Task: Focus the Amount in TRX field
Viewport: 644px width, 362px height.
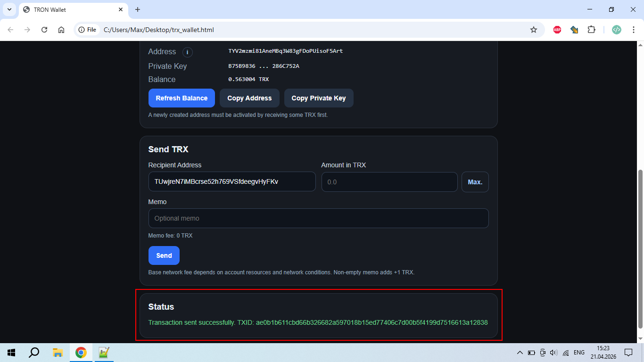Action: pyautogui.click(x=389, y=182)
